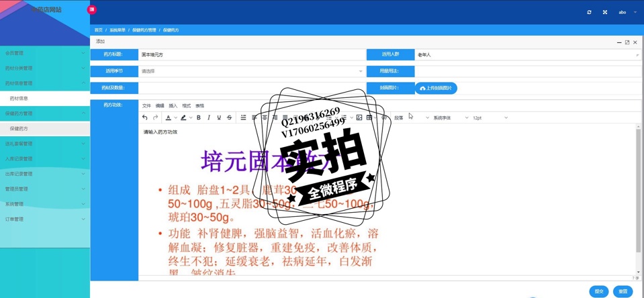Screen dimensions: 644x298
Task: Click the text color icon
Action: 169,117
